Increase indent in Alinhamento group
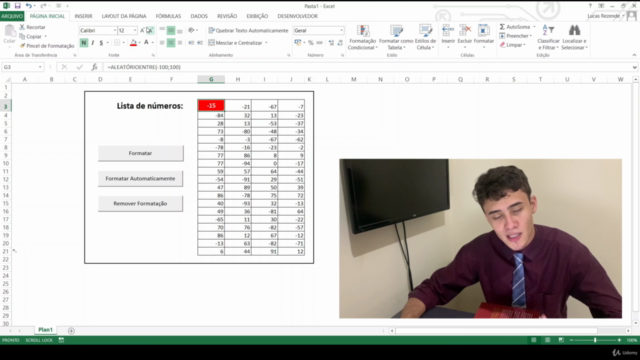This screenshot has width=640, height=360. 200,43
